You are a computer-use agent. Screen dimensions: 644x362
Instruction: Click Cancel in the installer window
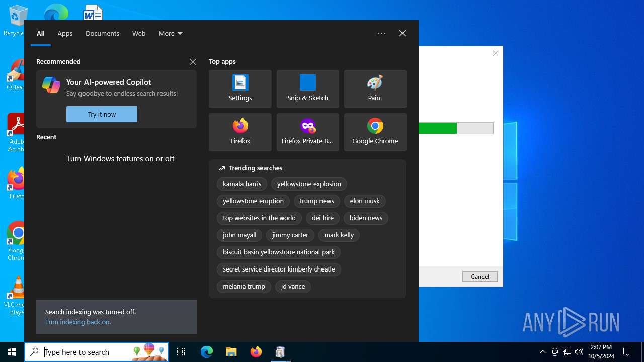480,276
